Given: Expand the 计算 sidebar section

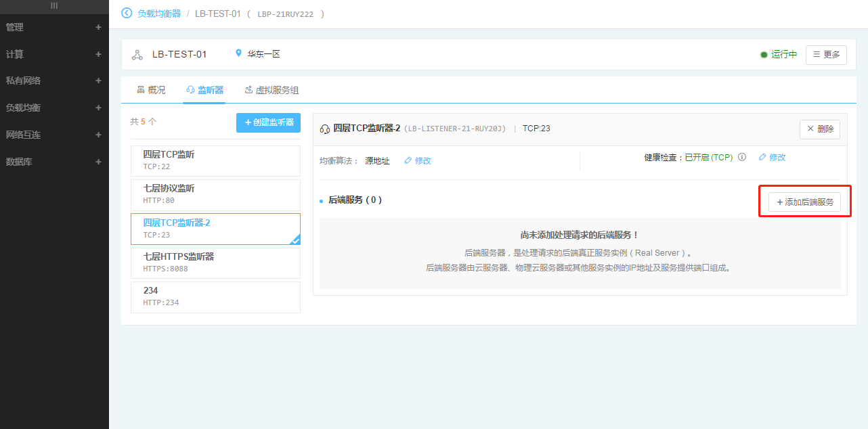Looking at the screenshot, I should (98, 54).
